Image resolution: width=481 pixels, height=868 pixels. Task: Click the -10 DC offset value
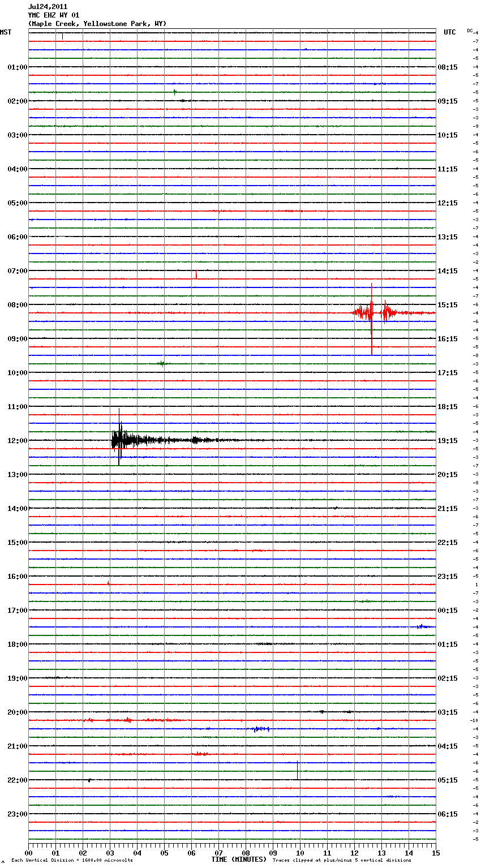coord(474,720)
